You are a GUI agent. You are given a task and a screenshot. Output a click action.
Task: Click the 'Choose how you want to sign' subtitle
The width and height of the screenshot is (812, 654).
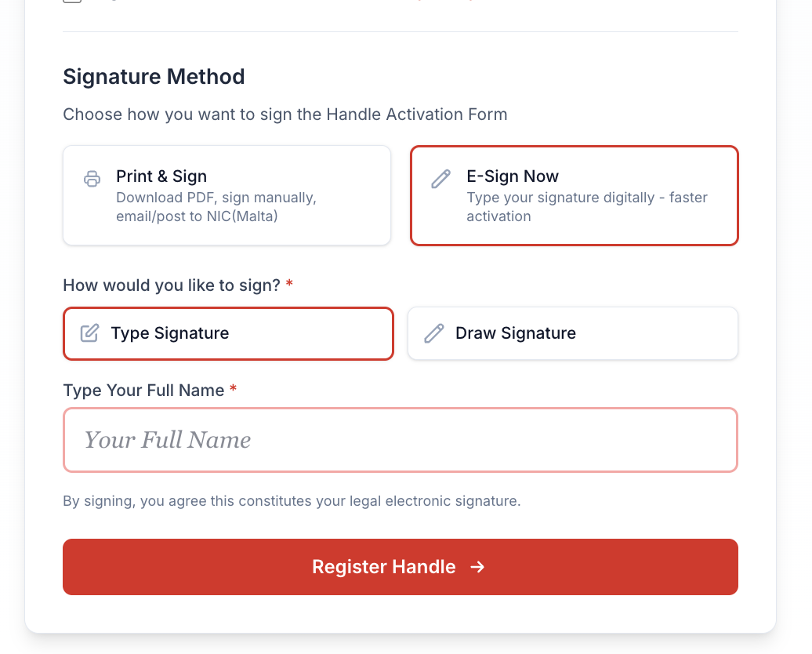click(x=285, y=114)
